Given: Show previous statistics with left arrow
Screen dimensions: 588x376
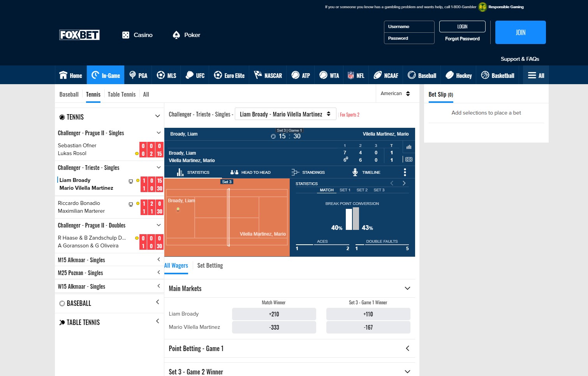Looking at the screenshot, I should click(x=392, y=183).
